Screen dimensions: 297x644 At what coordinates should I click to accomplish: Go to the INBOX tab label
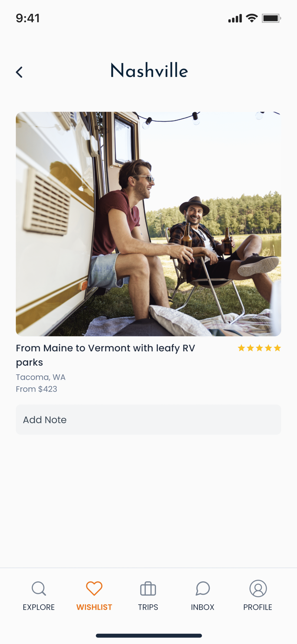(203, 607)
